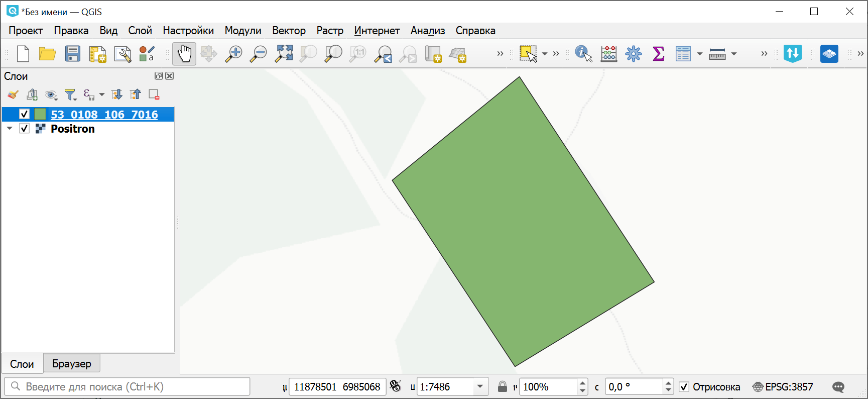Click the EPSG:3857 CRS button
Screen dimensions: 868x399
tap(783, 387)
